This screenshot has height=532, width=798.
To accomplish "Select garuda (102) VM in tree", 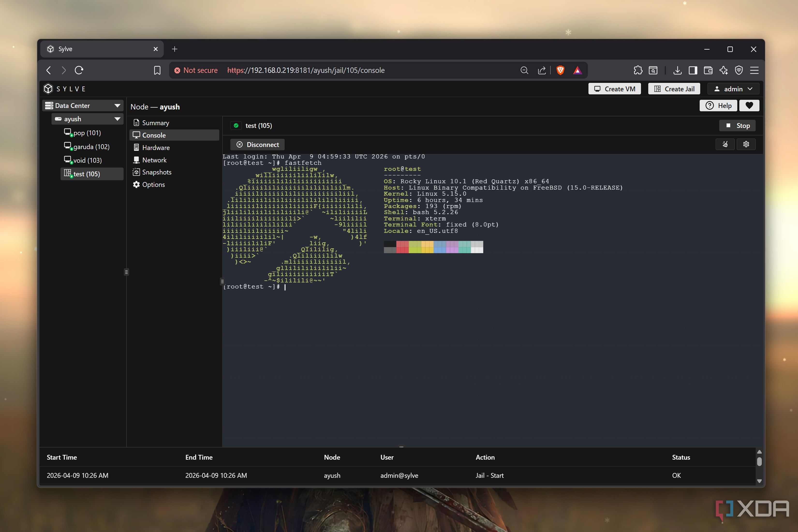I will (87, 147).
